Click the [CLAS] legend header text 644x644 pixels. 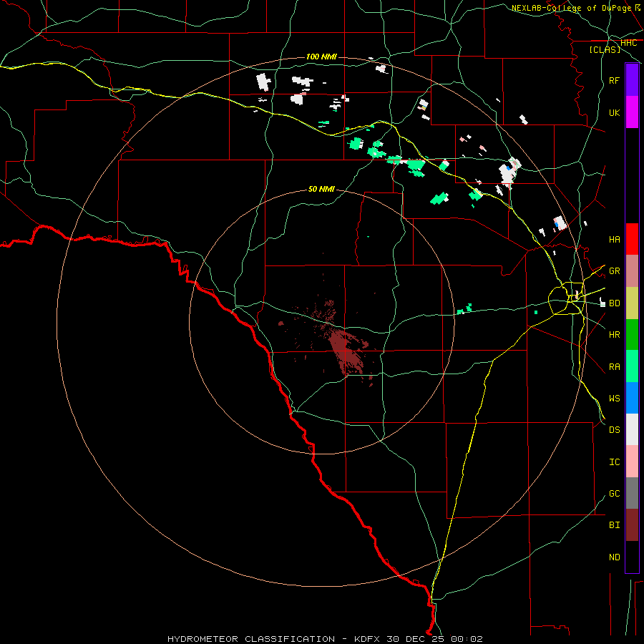click(x=605, y=49)
